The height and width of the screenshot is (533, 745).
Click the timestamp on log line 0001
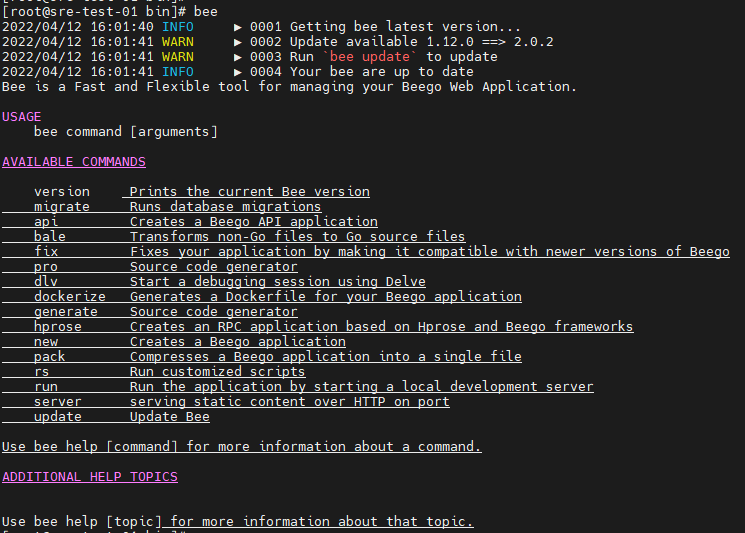(78, 27)
